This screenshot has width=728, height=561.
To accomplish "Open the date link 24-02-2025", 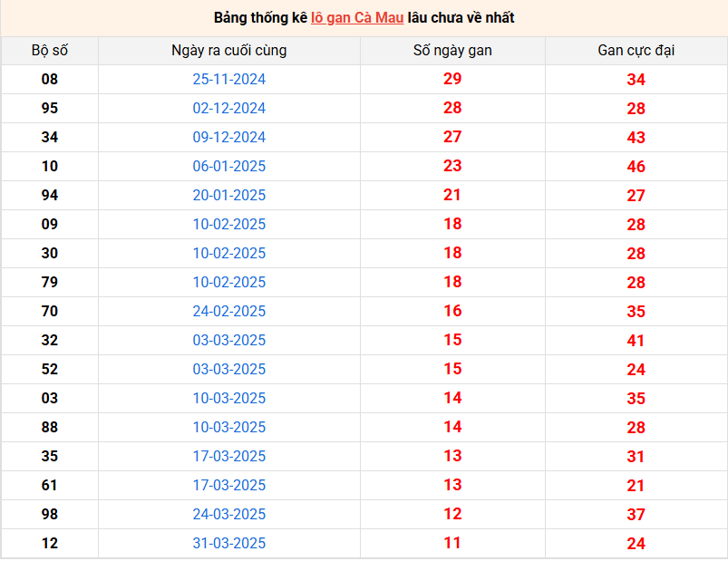I will click(229, 312).
